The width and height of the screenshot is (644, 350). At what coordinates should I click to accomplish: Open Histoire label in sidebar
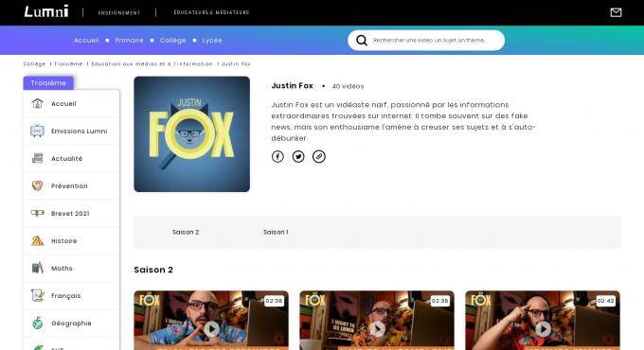pos(64,241)
